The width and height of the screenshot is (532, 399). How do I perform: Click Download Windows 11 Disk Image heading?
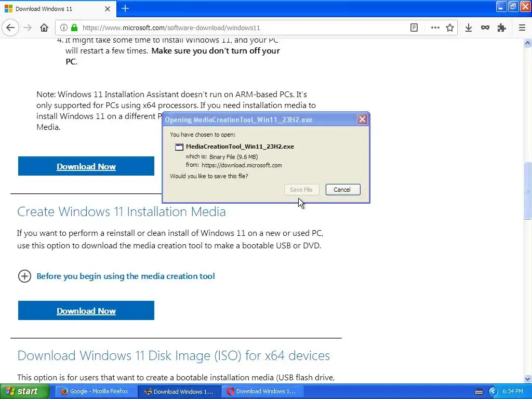(174, 355)
